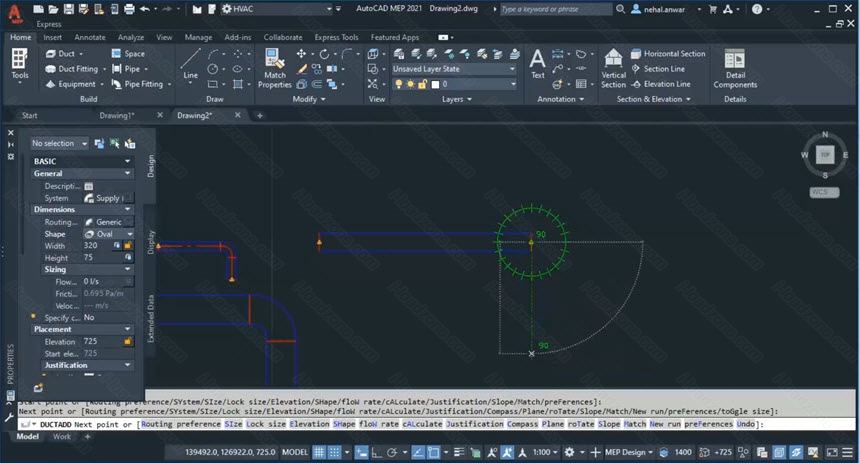Image resolution: width=860 pixels, height=463 pixels.
Task: Open Detail Components
Action: (x=735, y=68)
